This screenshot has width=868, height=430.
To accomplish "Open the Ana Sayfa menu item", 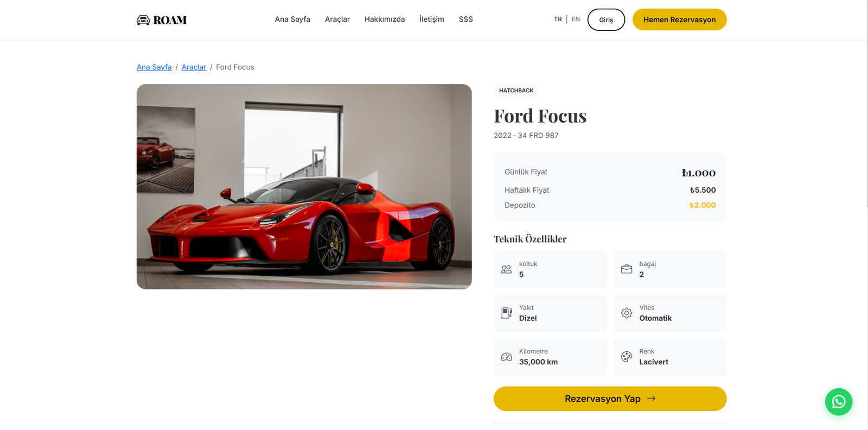I will coord(292,20).
